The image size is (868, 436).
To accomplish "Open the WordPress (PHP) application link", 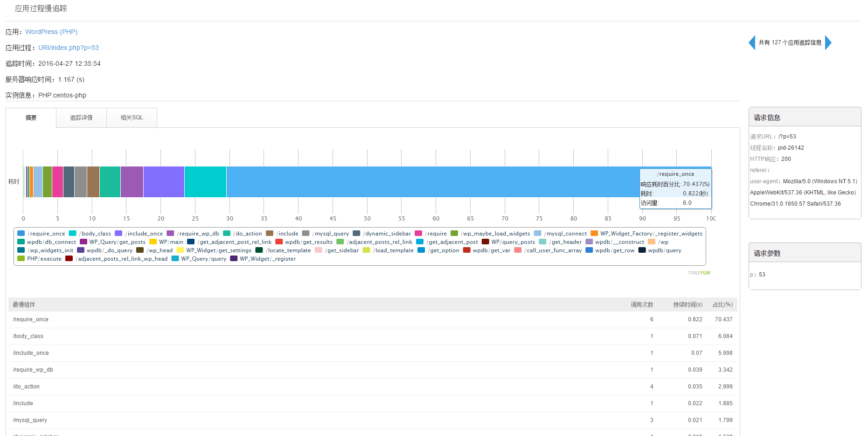I will click(51, 32).
